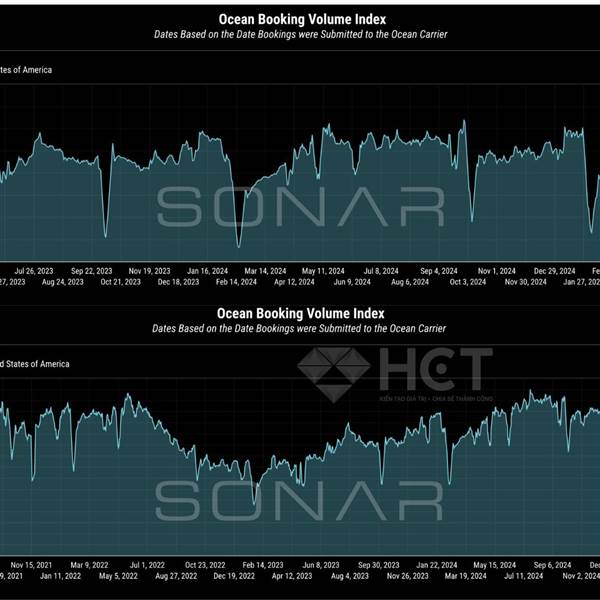This screenshot has height=600, width=600.
Task: Click the May 5, 2022 axis label
Action: coord(118,576)
